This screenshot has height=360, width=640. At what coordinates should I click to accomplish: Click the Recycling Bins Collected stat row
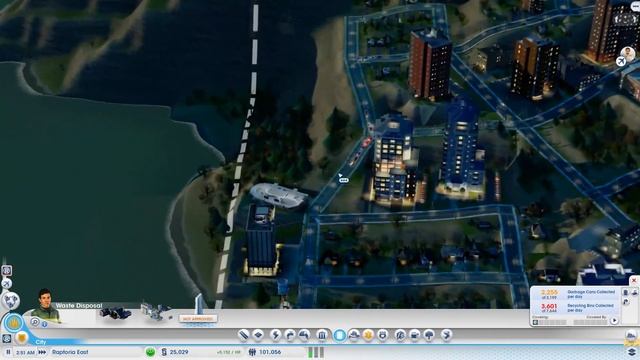[x=576, y=308]
